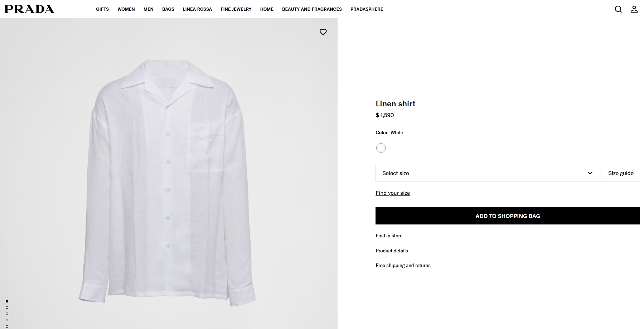Click the linen shirt product image

coord(167,179)
